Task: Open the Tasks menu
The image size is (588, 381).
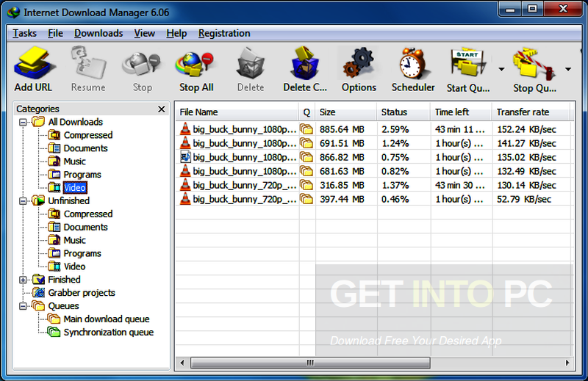Action: click(x=25, y=33)
